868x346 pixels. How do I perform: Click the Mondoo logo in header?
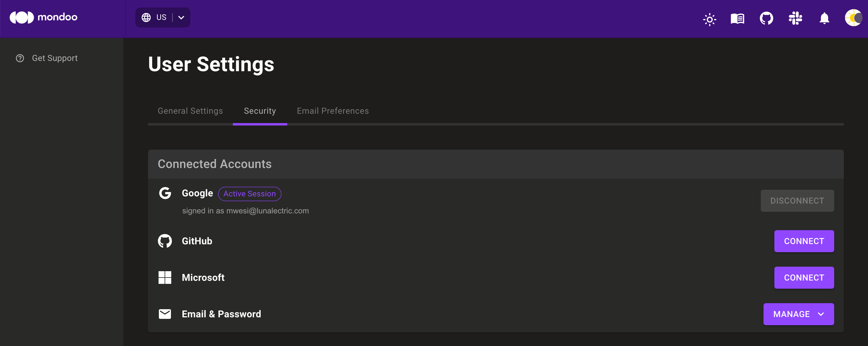coord(43,17)
